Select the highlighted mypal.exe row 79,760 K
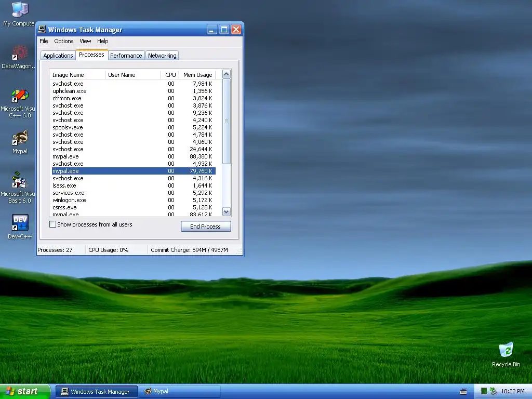Image resolution: width=532 pixels, height=399 pixels. 134,171
